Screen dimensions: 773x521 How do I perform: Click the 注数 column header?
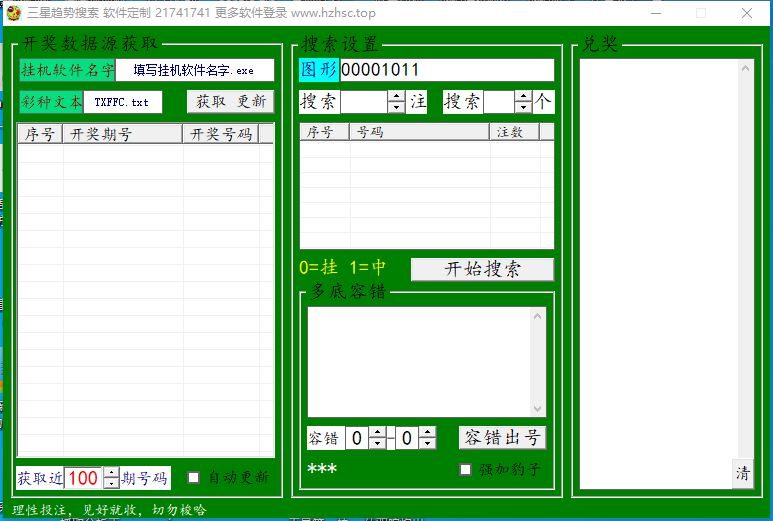coord(515,132)
